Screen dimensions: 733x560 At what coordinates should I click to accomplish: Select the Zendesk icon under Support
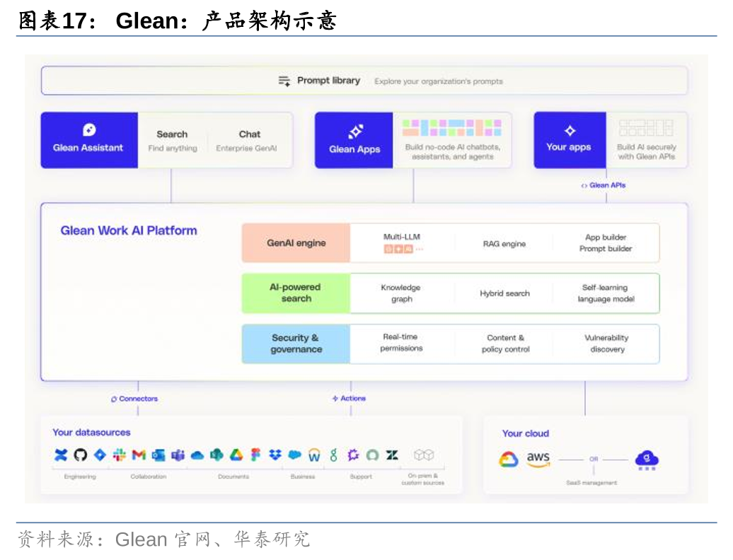[x=392, y=455]
